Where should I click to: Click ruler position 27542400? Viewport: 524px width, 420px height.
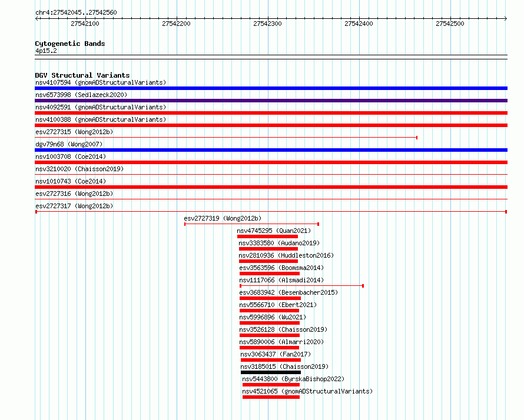tap(359, 24)
